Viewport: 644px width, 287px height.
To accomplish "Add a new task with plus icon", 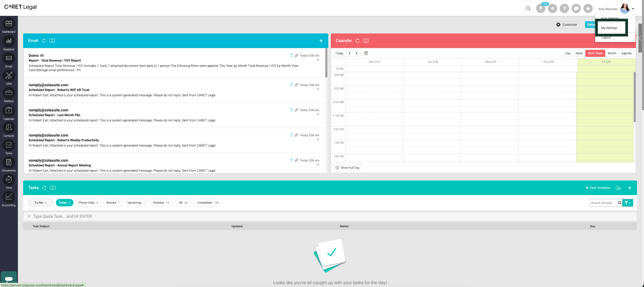I will click(630, 188).
